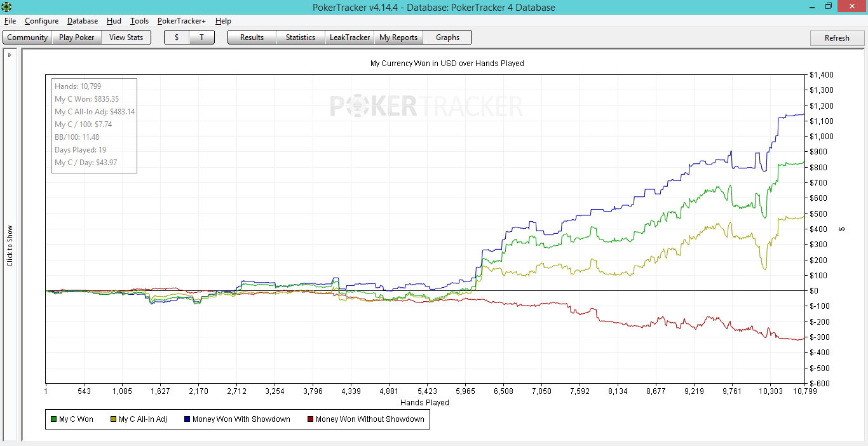Open the Hud menu
868x446 pixels.
pyautogui.click(x=114, y=21)
